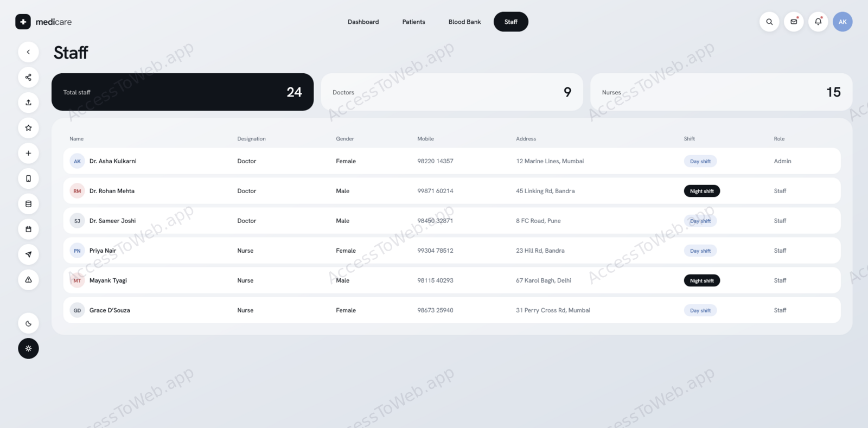Click the Shift column header

tap(690, 139)
